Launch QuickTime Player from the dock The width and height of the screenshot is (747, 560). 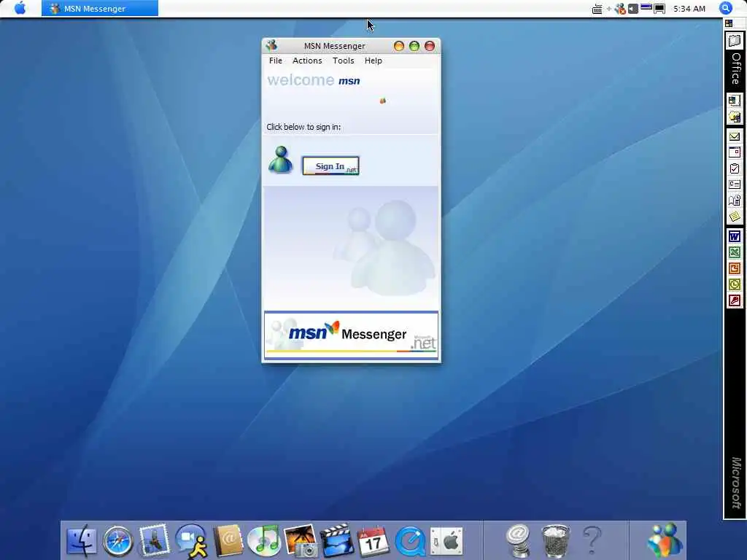tap(410, 541)
